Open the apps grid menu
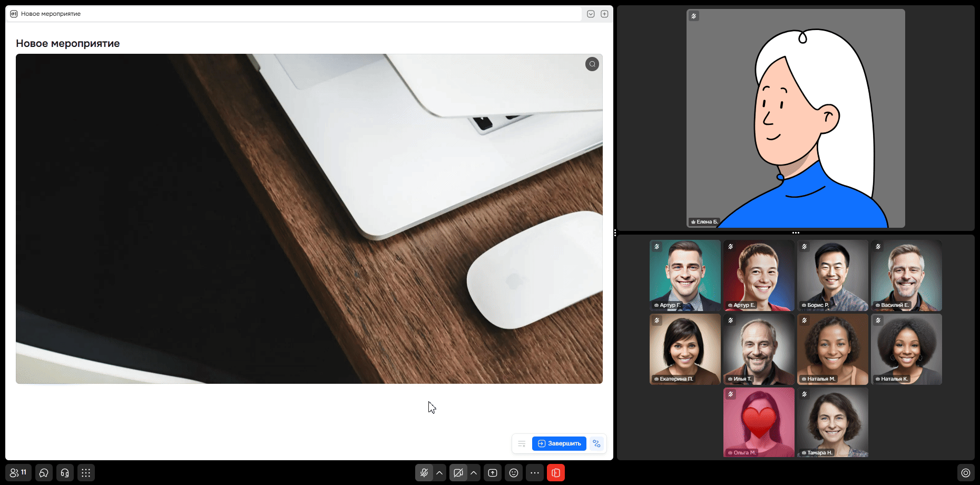 pos(86,473)
